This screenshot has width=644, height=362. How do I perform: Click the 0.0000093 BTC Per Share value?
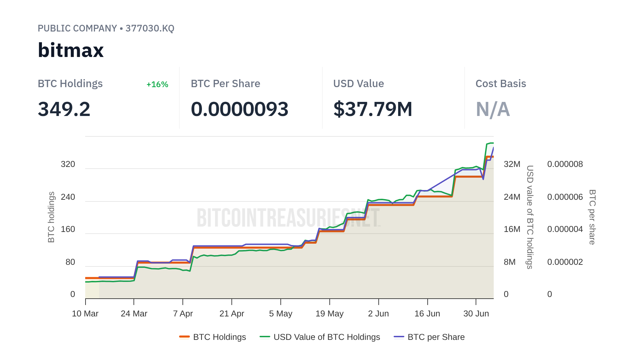point(239,109)
